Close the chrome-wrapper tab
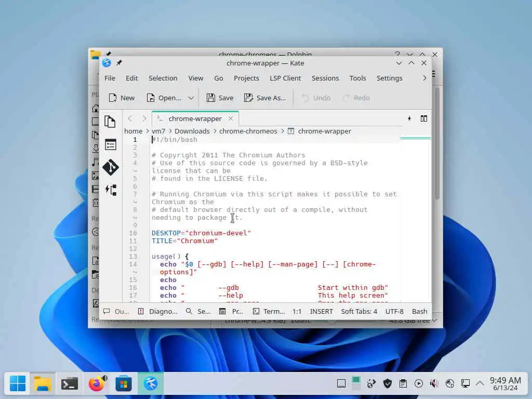The height and width of the screenshot is (399, 532). click(231, 118)
